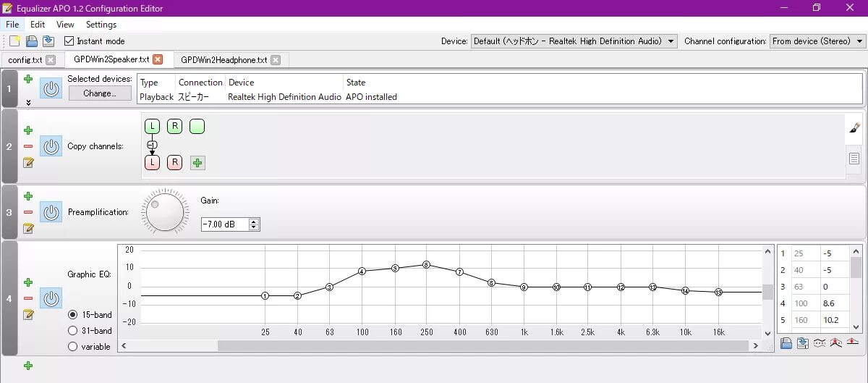The image size is (868, 383).
Task: Click the Graphic EQ reset response icon
Action: pos(853,343)
